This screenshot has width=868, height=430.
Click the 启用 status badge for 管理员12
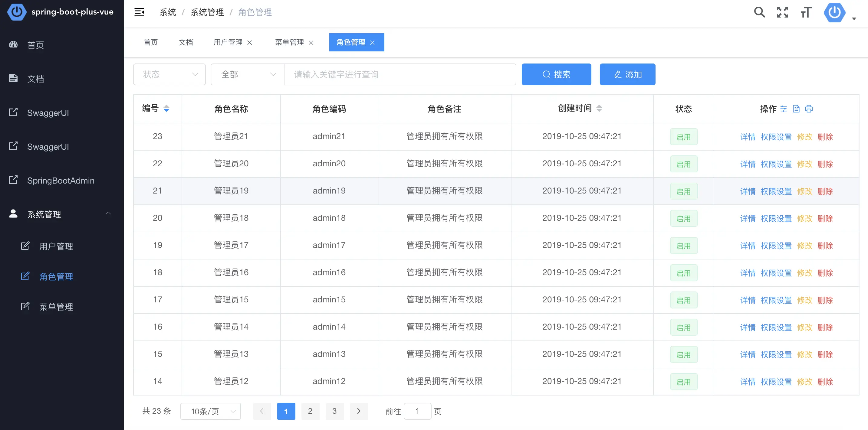[684, 382]
